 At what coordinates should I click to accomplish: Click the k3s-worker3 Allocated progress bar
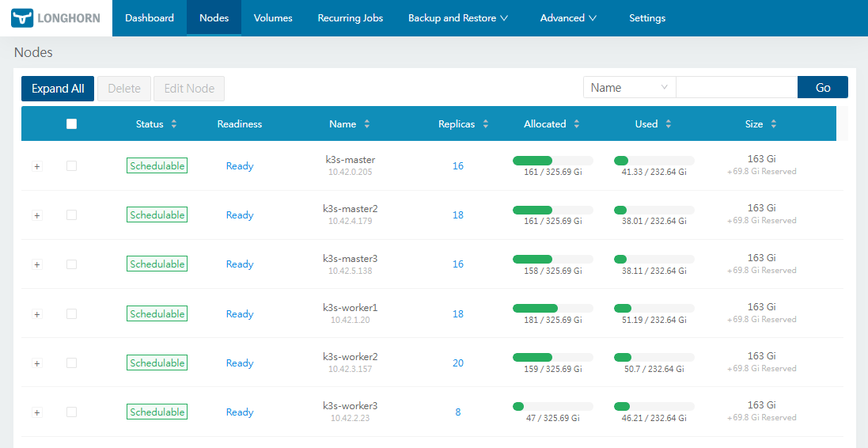click(553, 407)
